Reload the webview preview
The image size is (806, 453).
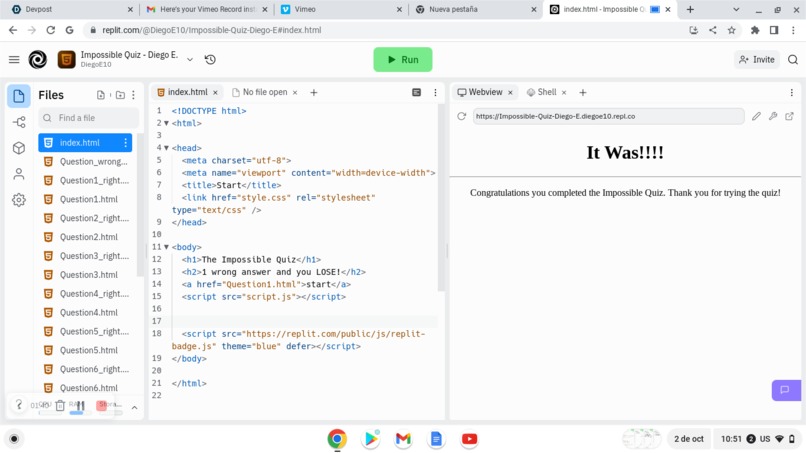[462, 116]
